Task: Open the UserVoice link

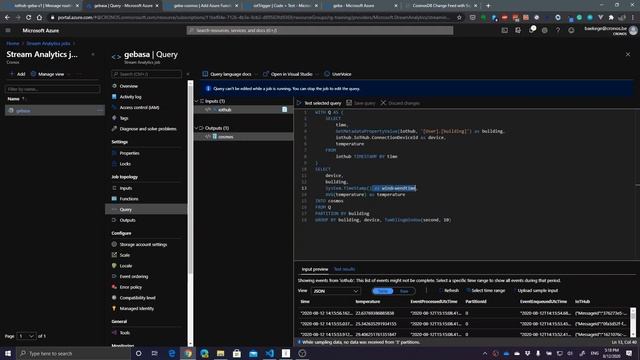Action: [338, 74]
